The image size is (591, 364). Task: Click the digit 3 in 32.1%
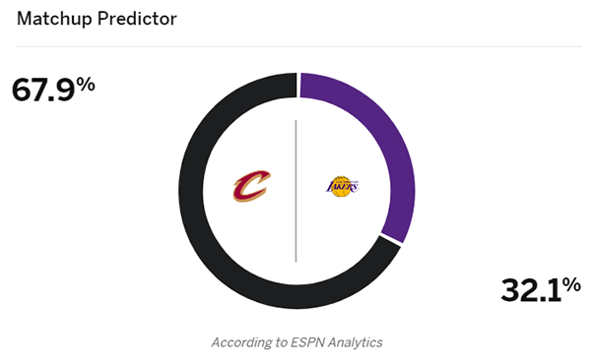(510, 290)
